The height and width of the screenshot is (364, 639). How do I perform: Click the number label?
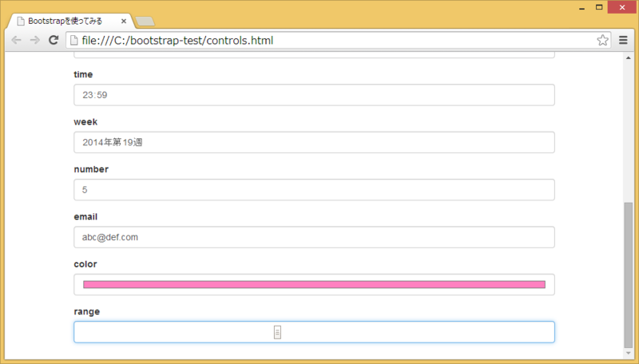pyautogui.click(x=91, y=169)
